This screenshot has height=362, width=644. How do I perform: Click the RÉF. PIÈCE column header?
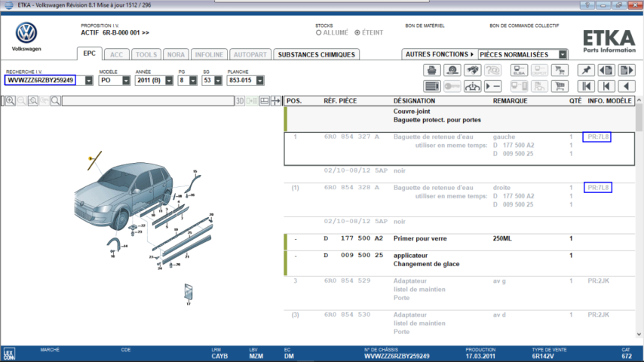pos(340,100)
